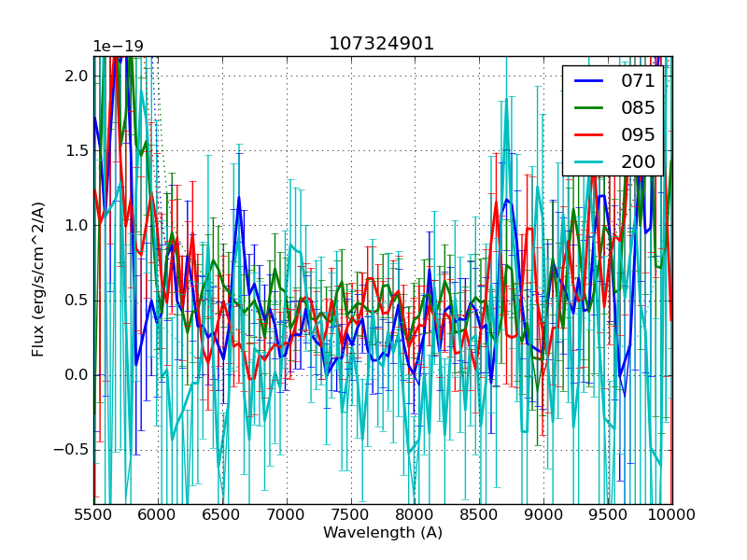Click x-axis tick label 5500
747x560 pixels.
point(93,514)
